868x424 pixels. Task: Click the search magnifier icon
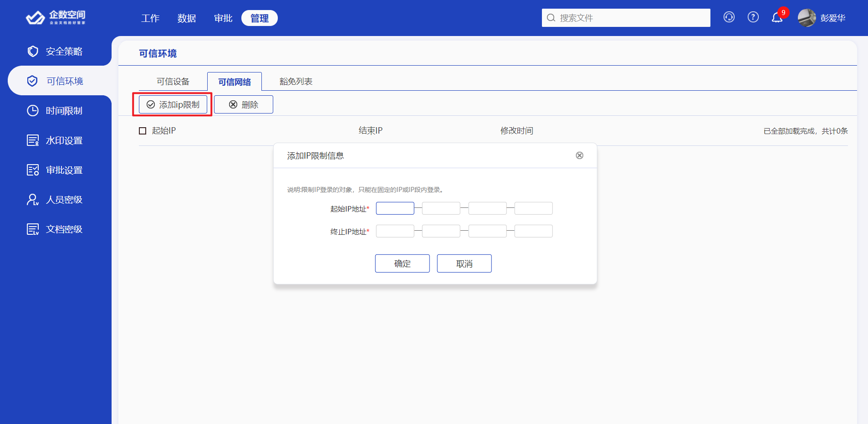click(x=551, y=18)
